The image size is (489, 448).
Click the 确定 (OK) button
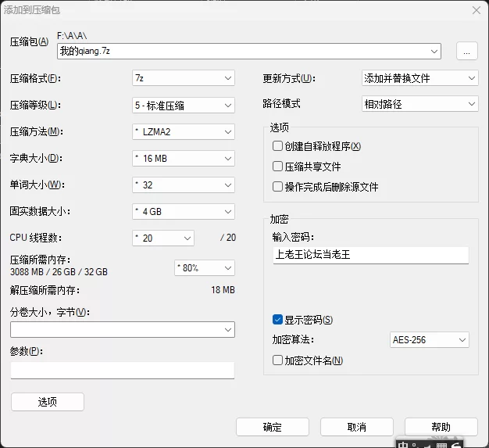pos(273,427)
